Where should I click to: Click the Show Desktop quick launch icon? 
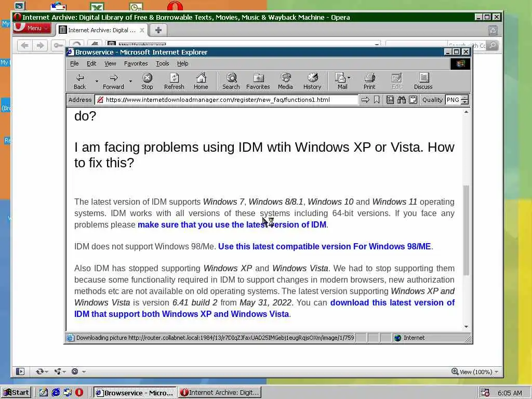(x=44, y=393)
